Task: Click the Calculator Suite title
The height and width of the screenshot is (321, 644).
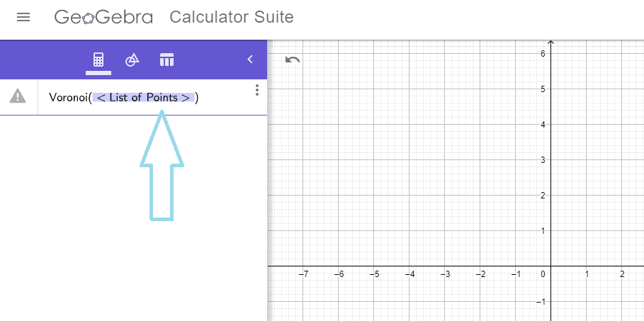Action: [x=232, y=17]
